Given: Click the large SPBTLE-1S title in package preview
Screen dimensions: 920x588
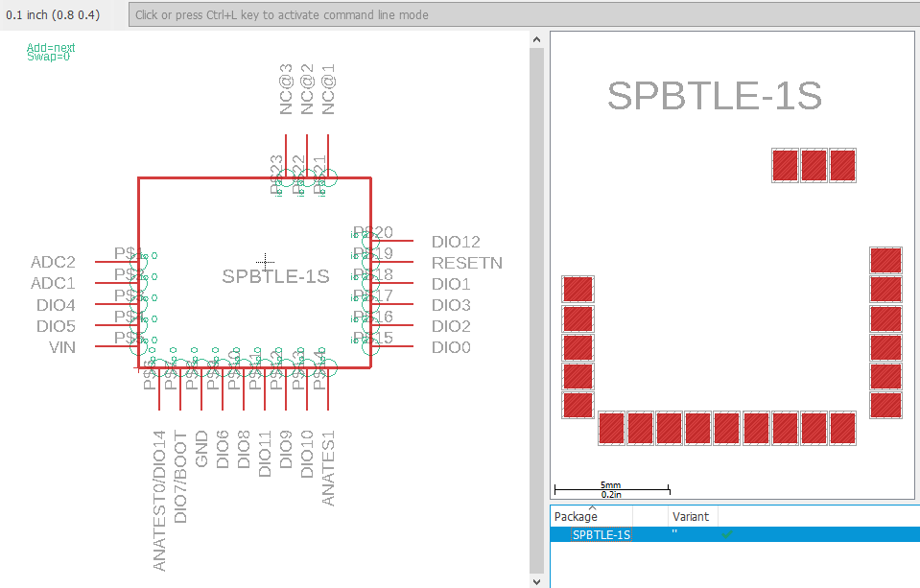Looking at the screenshot, I should click(715, 96).
